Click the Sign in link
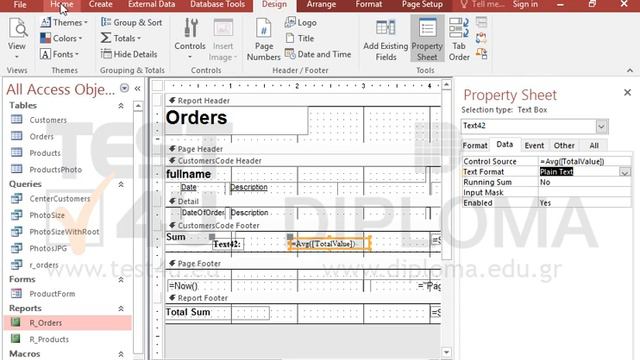Screen dimensions: 640x360 point(525,4)
